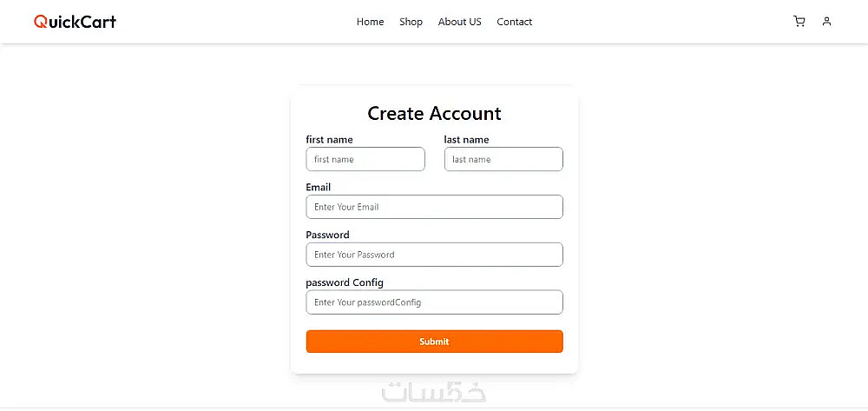This screenshot has width=868, height=411.
Task: Select the Enter Your Email field
Action: tap(434, 207)
